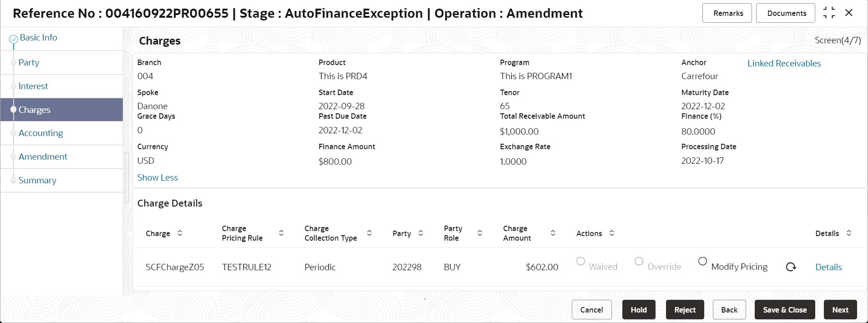Viewport: 868px width, 323px height.
Task: Click the sidebar vertical splitter handle
Action: coord(127,177)
